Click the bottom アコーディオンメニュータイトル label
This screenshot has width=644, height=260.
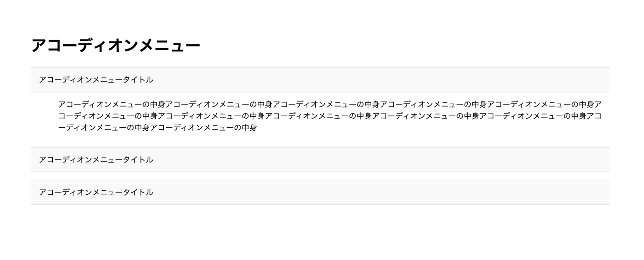tap(96, 192)
